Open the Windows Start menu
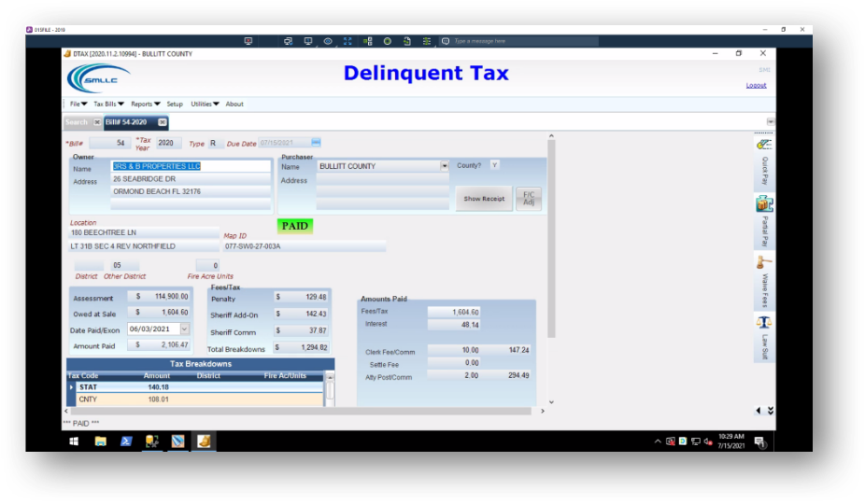Image resolution: width=865 pixels, height=504 pixels. (x=74, y=441)
